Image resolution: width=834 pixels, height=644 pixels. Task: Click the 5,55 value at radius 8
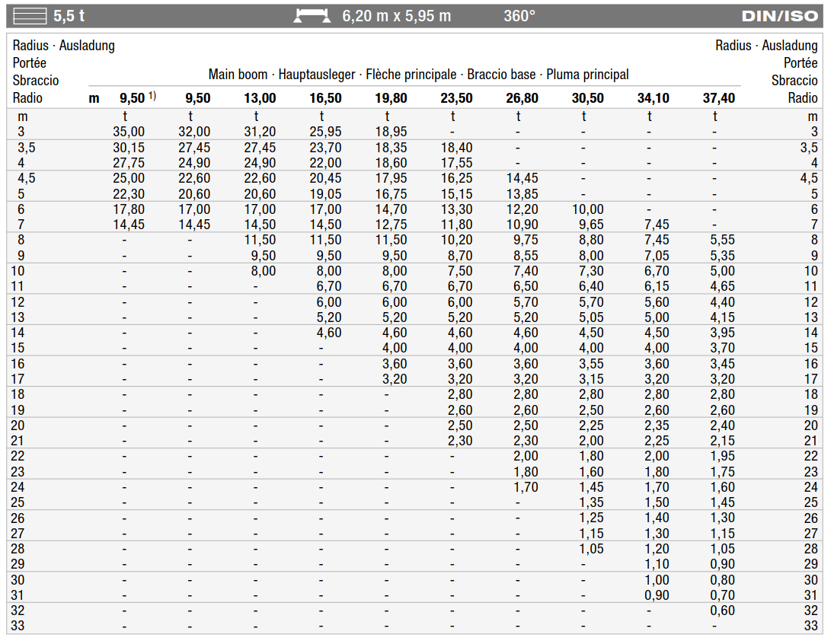[x=722, y=240]
